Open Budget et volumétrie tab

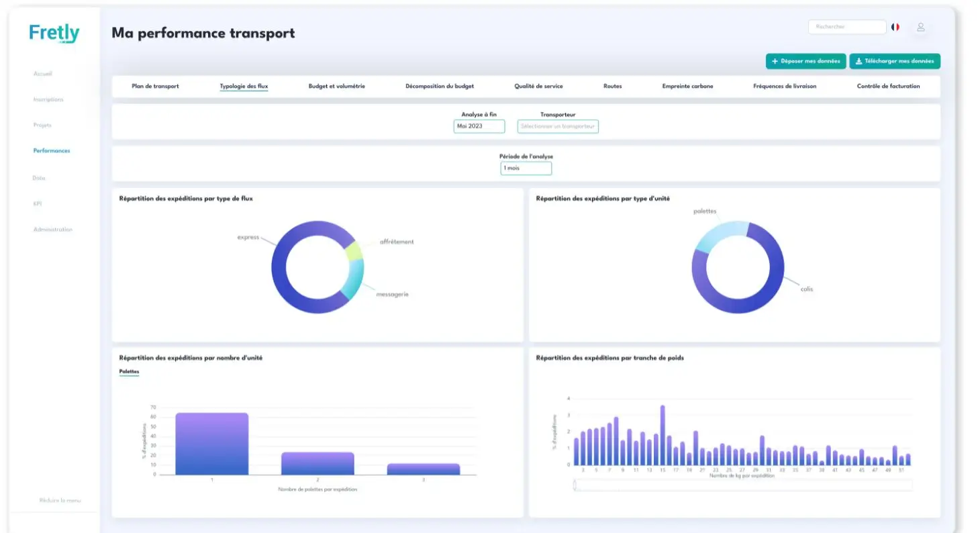coord(336,86)
